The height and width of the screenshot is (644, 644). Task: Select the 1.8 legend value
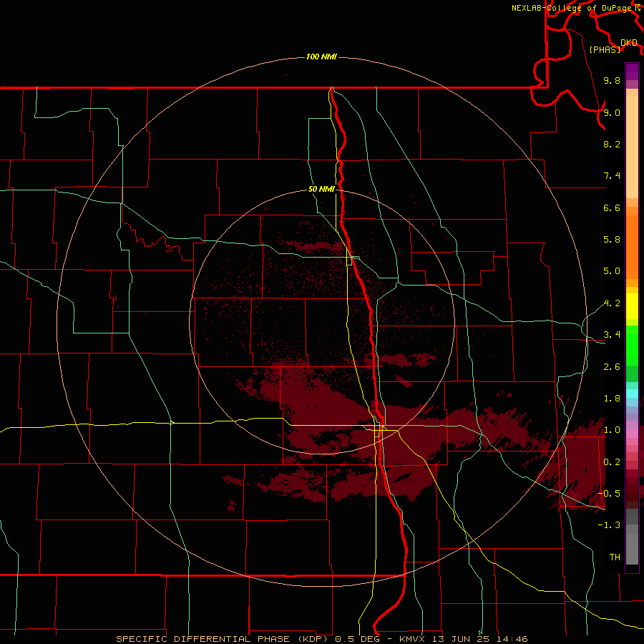(612, 399)
